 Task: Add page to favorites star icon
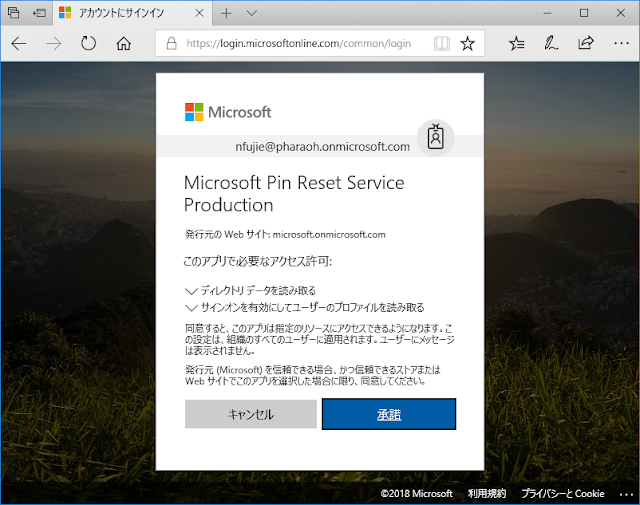467,43
